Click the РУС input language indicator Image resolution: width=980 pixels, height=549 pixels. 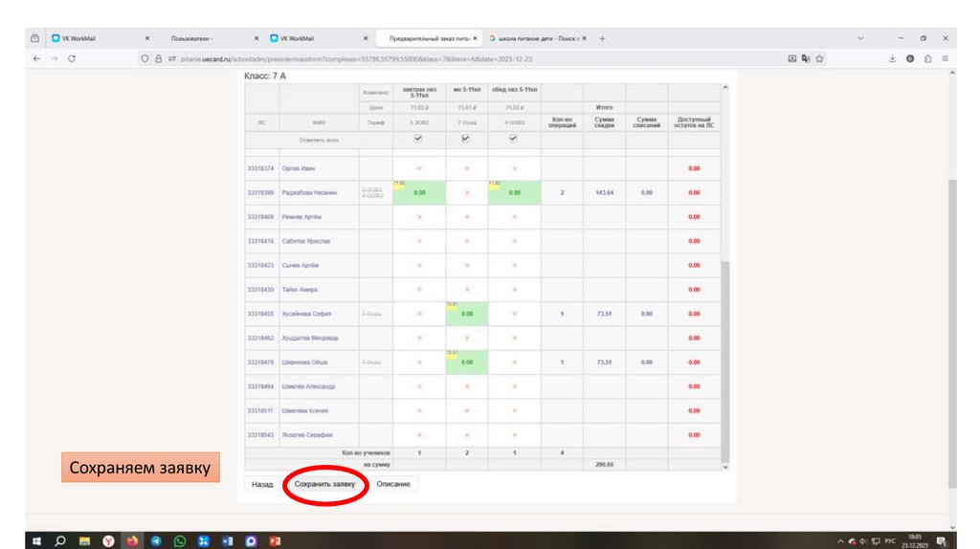click(x=890, y=541)
